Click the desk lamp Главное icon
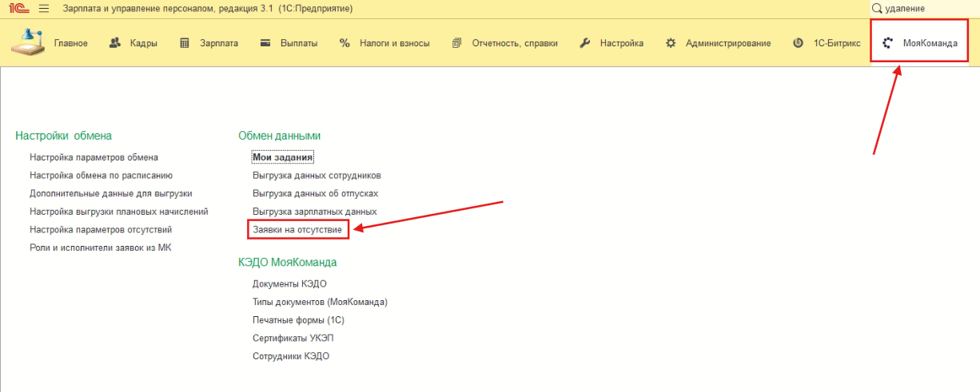Screen dimensions: 980x392 tap(28, 42)
